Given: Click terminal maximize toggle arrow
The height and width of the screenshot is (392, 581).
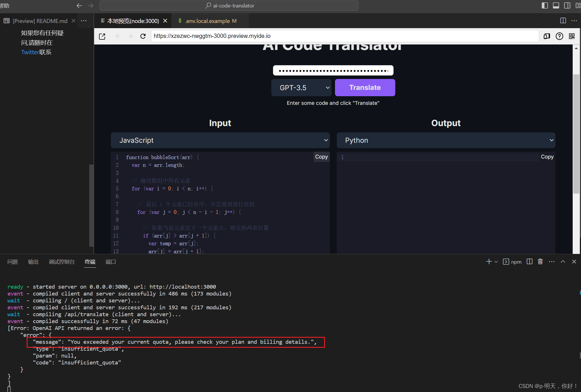Looking at the screenshot, I should pyautogui.click(x=564, y=262).
